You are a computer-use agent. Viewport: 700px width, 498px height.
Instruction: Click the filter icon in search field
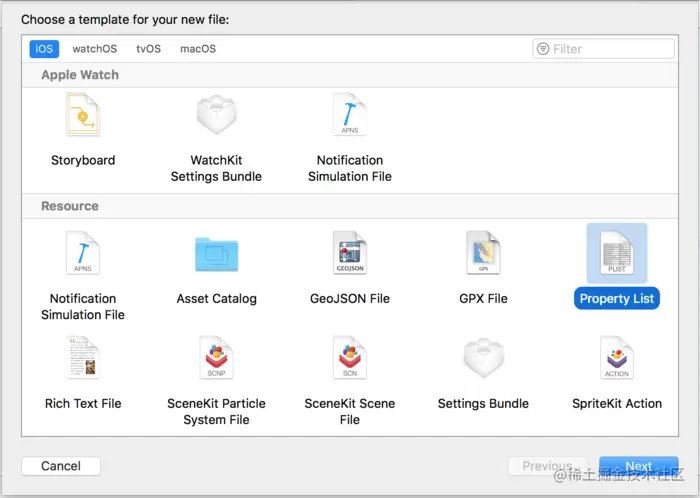[543, 49]
